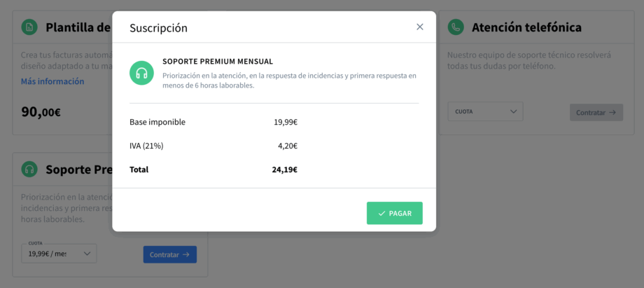This screenshot has height=288, width=644.
Task: Click the blue Contratar button for Soporte Premium
Action: click(169, 254)
